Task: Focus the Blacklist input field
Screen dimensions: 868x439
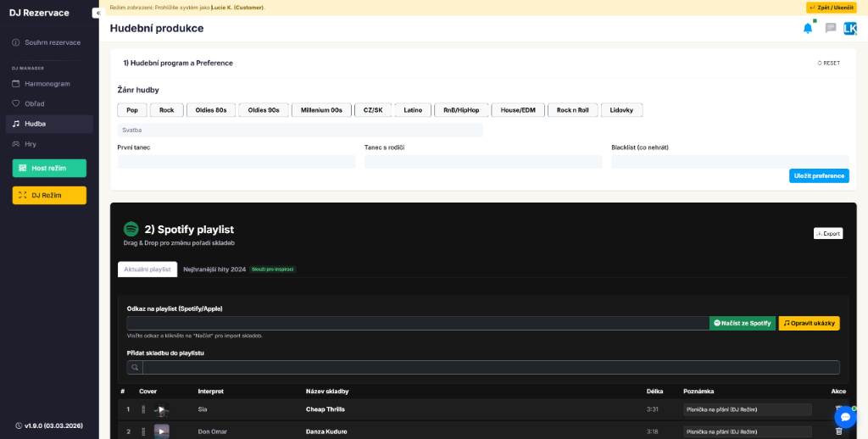Action: pyautogui.click(x=730, y=162)
